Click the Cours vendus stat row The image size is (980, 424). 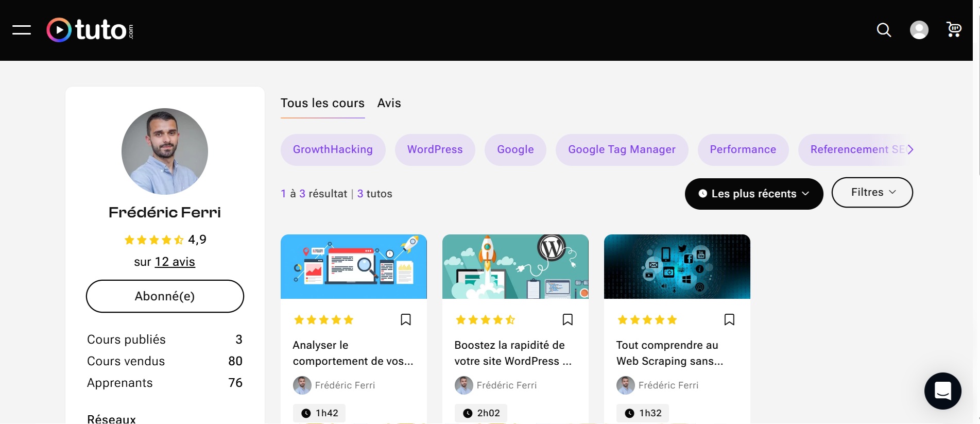click(165, 361)
